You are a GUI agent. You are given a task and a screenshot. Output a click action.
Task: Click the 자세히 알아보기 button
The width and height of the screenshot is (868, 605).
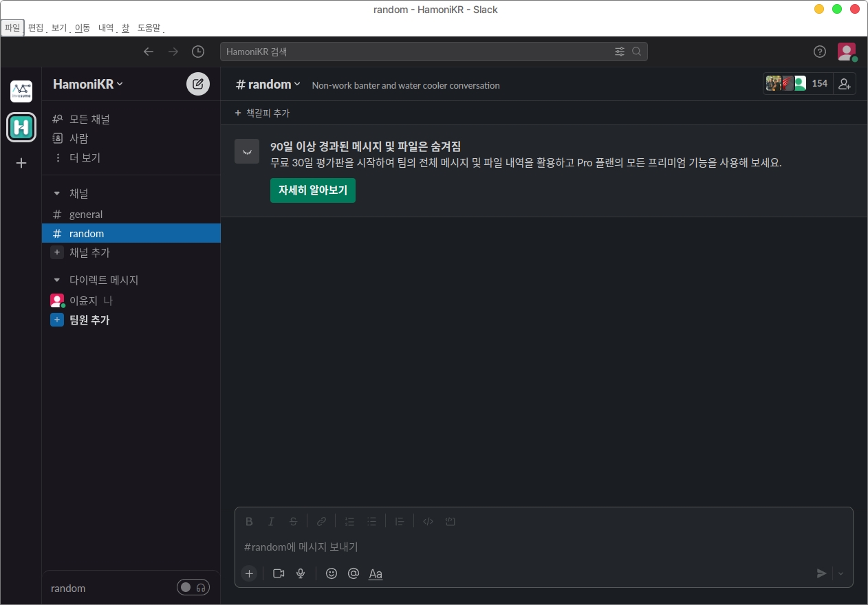[313, 190]
